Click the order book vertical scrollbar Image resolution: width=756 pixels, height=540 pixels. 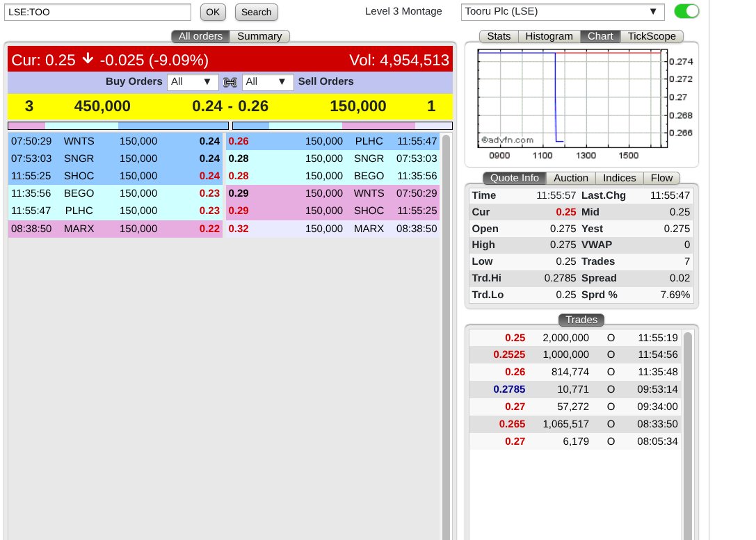pos(446,337)
